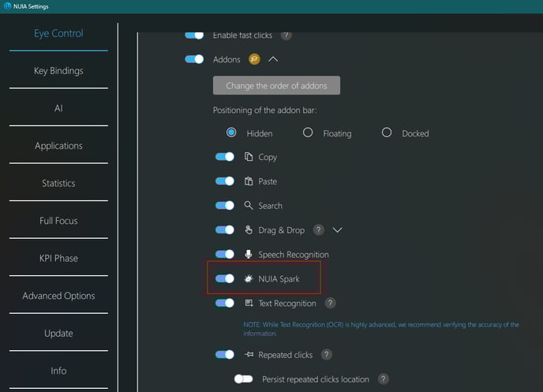Click the Text Recognition icon
Viewport: 543px width, 392px height.
pyautogui.click(x=249, y=303)
